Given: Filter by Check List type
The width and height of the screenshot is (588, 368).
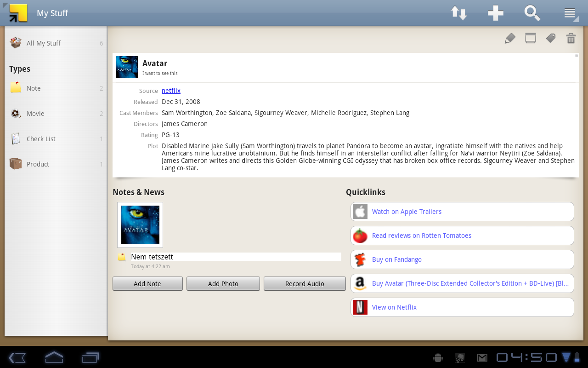Looking at the screenshot, I should [56, 139].
